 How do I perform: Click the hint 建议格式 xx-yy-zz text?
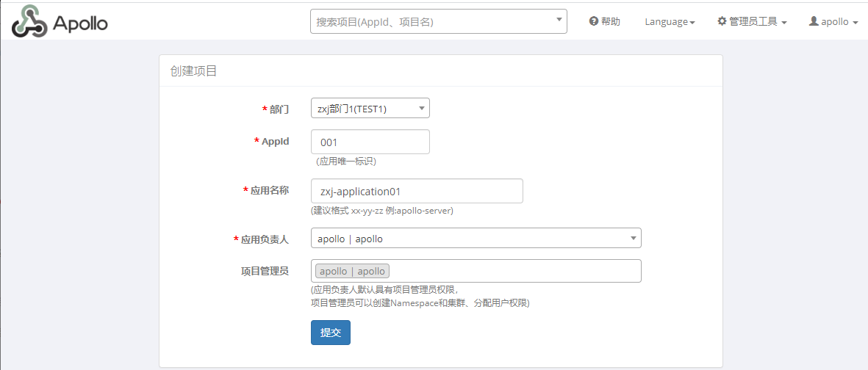[382, 211]
